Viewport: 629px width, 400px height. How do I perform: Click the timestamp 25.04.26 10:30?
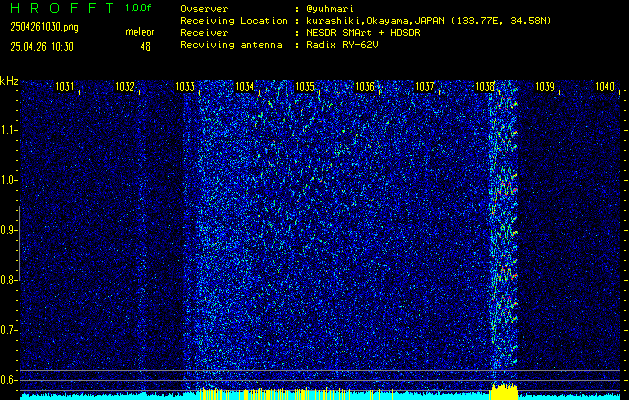42,47
